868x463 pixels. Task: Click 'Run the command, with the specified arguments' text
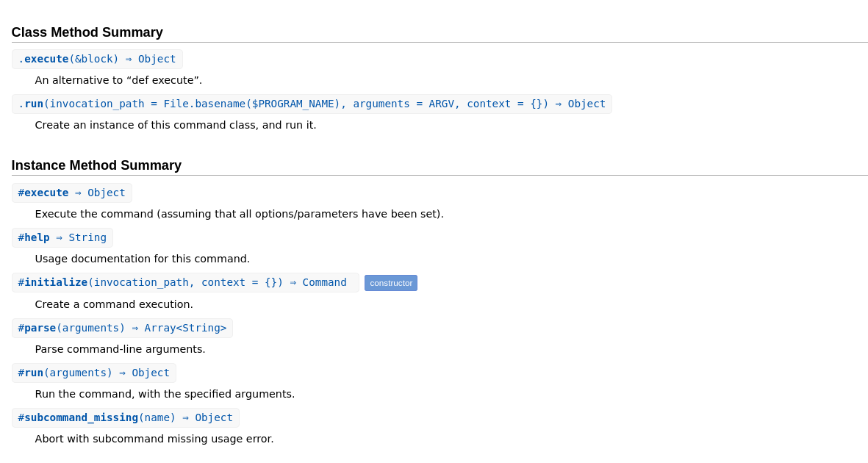point(165,394)
